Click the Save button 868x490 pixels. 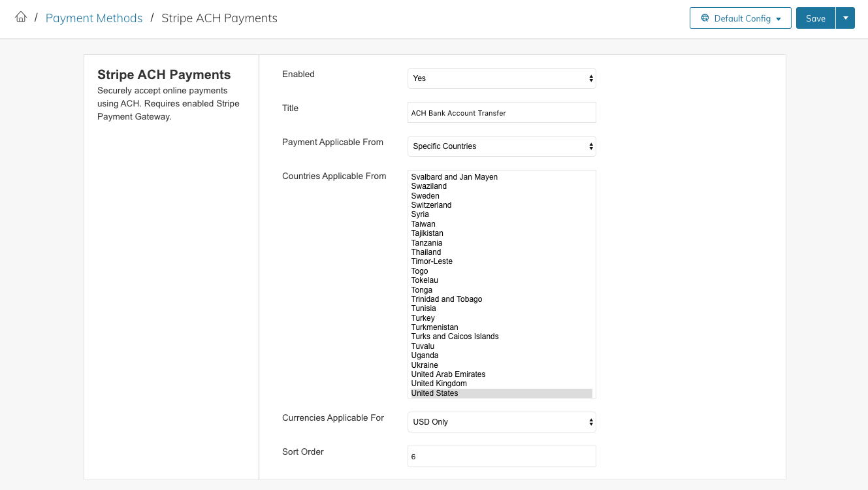[x=816, y=18]
